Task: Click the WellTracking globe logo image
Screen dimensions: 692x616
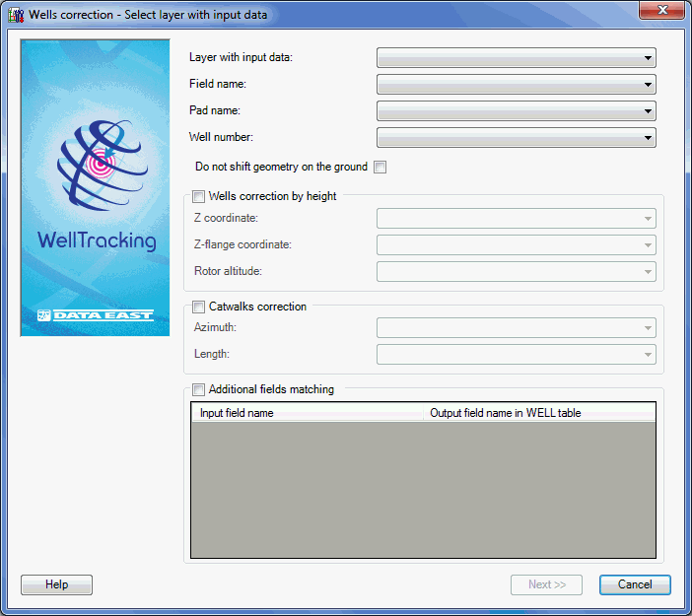Action: pyautogui.click(x=103, y=166)
